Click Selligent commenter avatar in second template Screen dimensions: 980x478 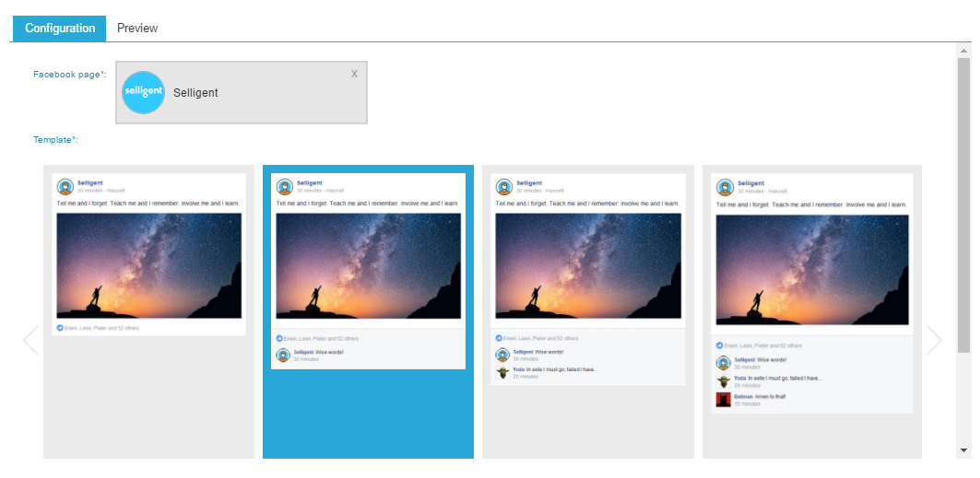point(283,356)
